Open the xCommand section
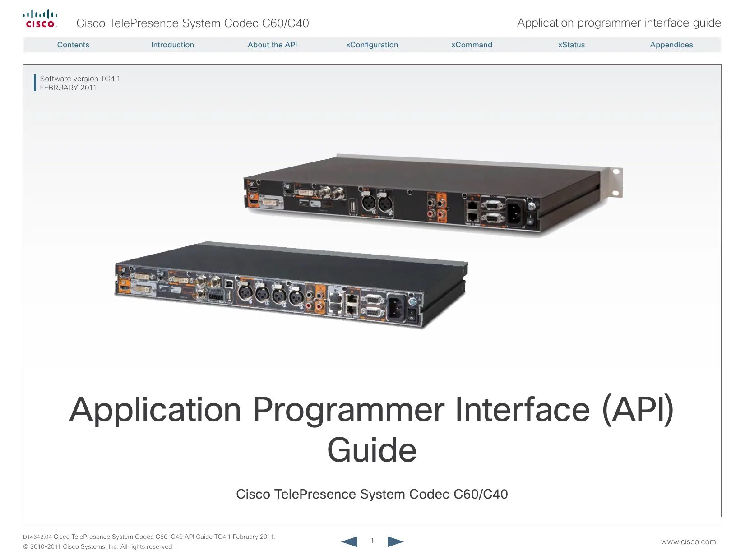This screenshot has height=560, width=745. tap(471, 45)
